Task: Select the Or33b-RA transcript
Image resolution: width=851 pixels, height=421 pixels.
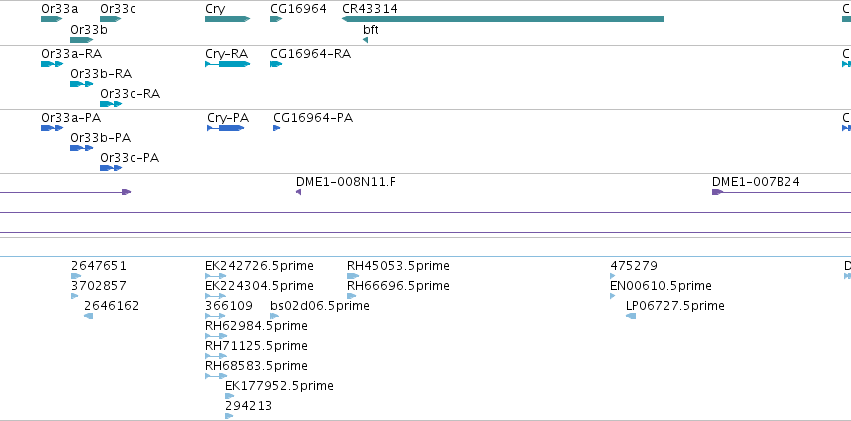Action: tap(82, 84)
